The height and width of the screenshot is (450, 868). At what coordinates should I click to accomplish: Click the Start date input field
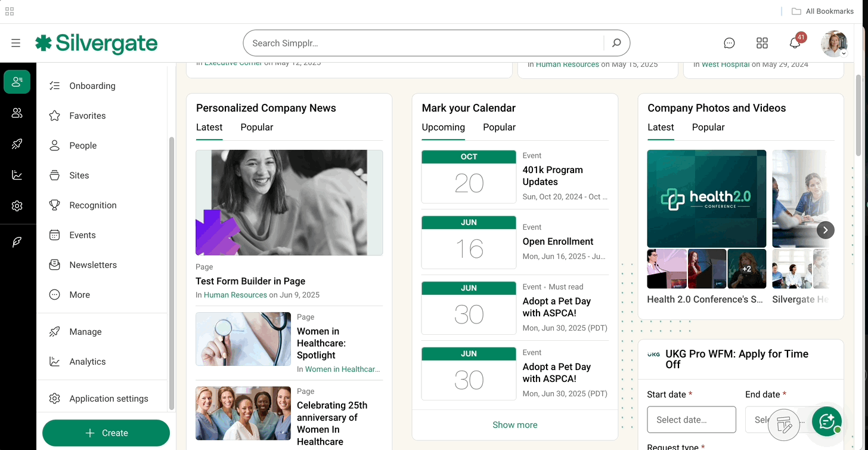(691, 420)
